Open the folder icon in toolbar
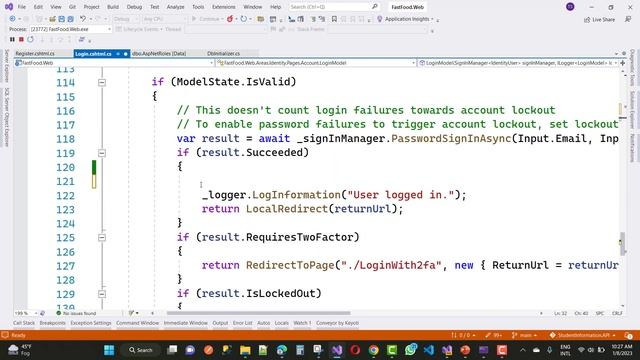This screenshot has height=360, width=640. tap(260, 19)
